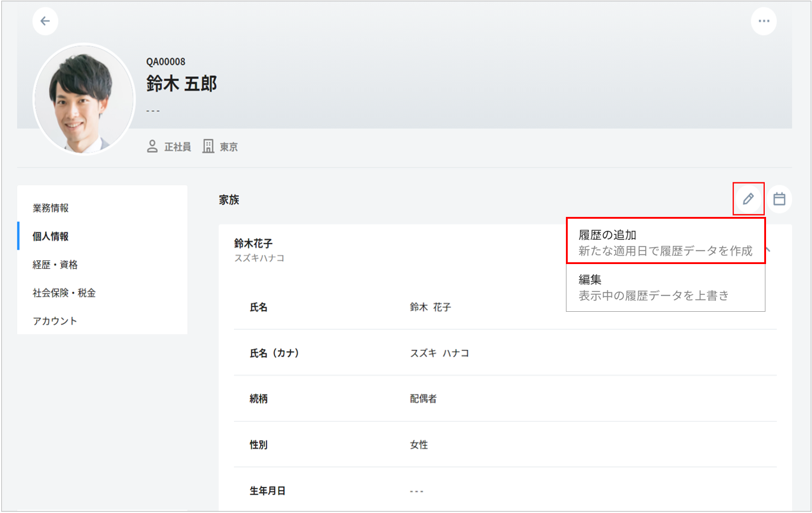812x513 pixels.
Task: Open the more options ellipsis menu
Action: (764, 21)
